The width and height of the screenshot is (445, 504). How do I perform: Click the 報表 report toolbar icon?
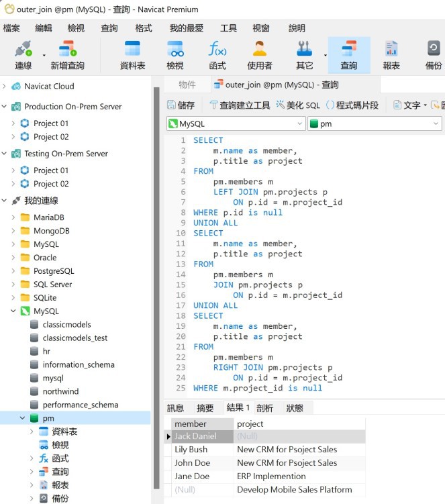click(x=391, y=54)
